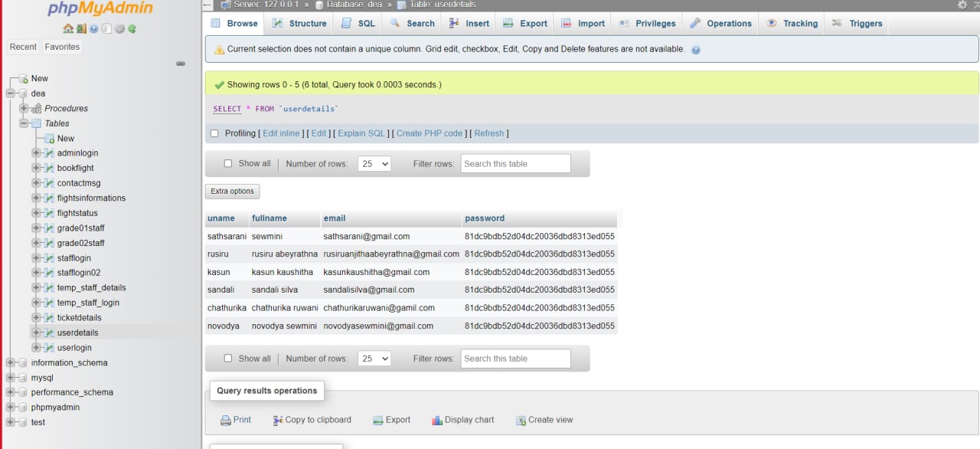
Task: Click the information_schema database icon
Action: click(x=23, y=362)
